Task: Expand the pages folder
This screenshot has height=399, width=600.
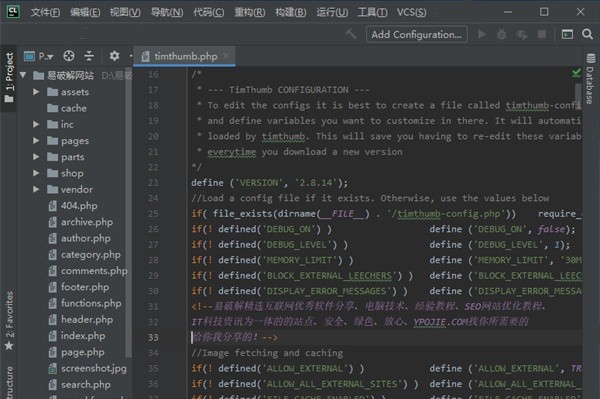Action: click(x=36, y=141)
